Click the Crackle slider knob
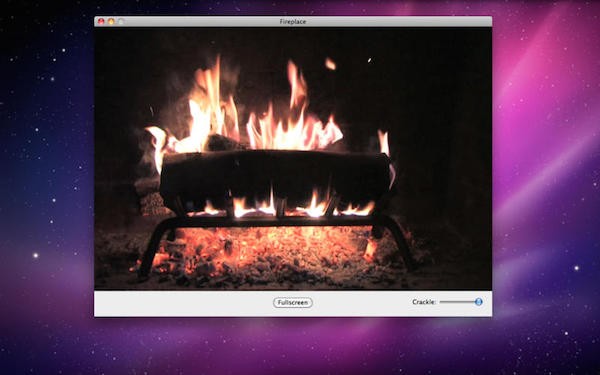Screen dimensions: 600x375 point(478,302)
